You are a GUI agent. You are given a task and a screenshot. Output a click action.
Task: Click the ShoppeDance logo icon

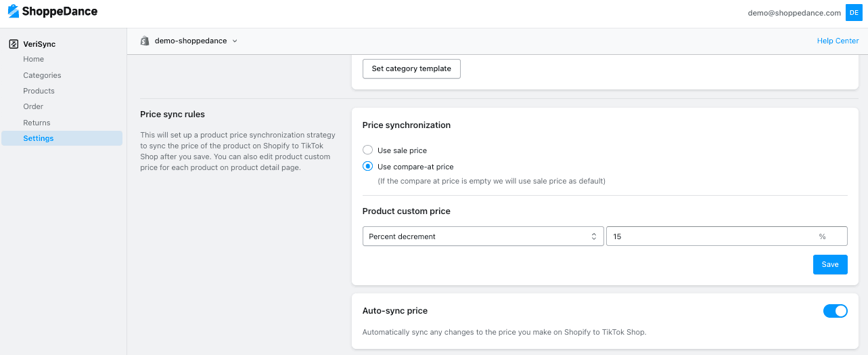pos(13,12)
